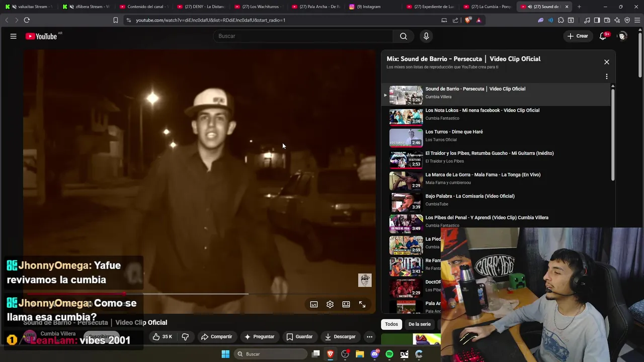Enter fullscreen on the video player

click(362, 304)
